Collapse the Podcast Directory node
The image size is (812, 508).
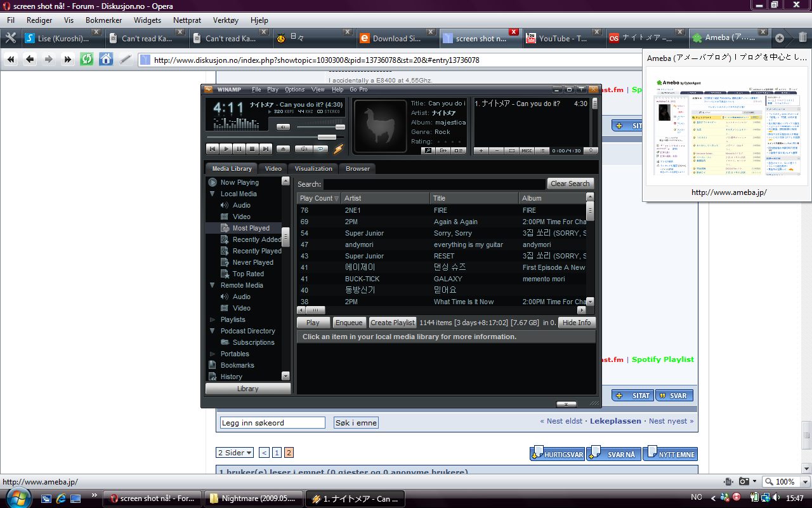[213, 331]
